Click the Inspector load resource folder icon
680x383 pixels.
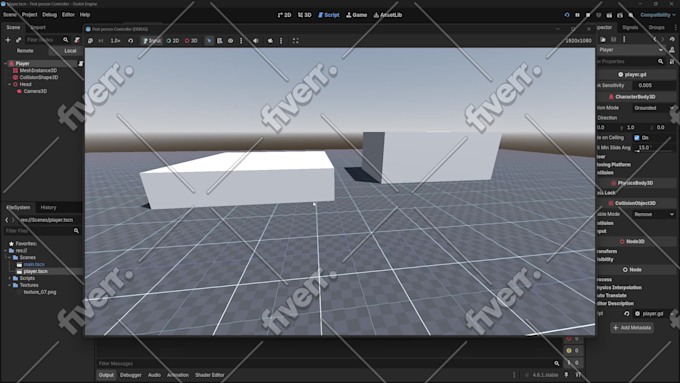[603, 39]
